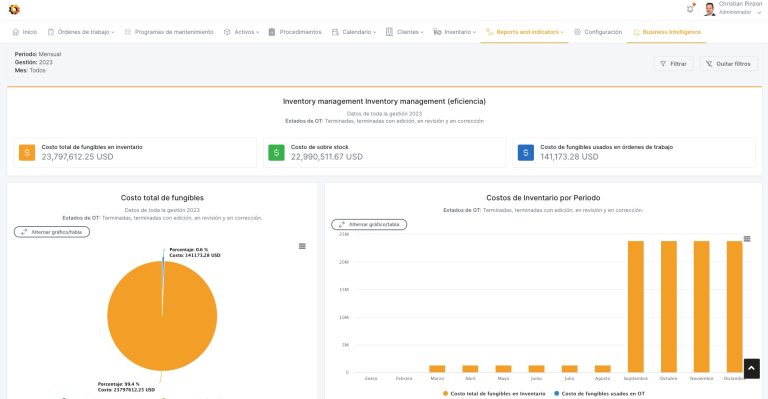Click the calendar icon beside Calendario
Screen dimensions: 768x399
335,32
